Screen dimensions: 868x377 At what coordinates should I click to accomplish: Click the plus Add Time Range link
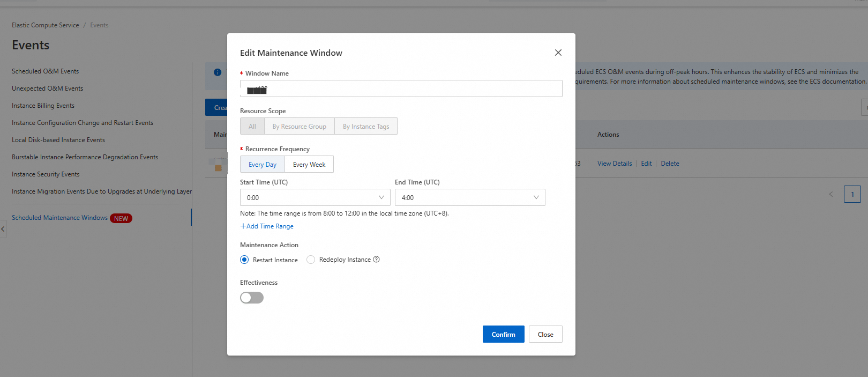point(267,226)
